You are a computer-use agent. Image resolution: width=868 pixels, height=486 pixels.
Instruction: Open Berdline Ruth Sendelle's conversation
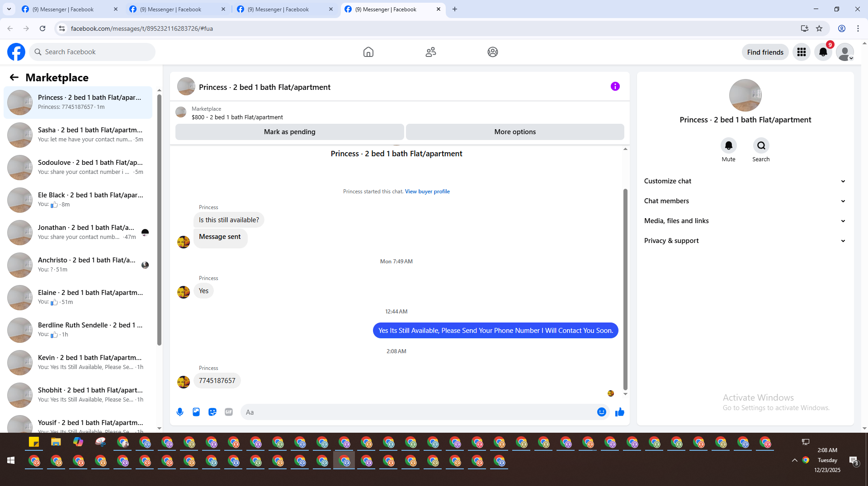[78, 330]
